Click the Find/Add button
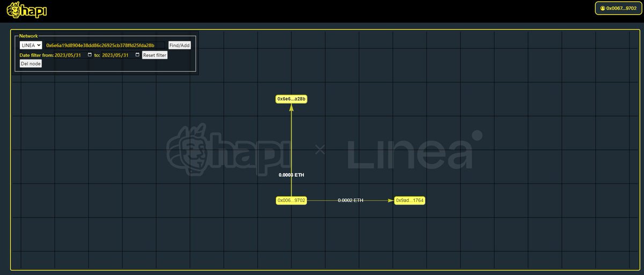Viewport: 644px width, 275px height. (x=179, y=45)
